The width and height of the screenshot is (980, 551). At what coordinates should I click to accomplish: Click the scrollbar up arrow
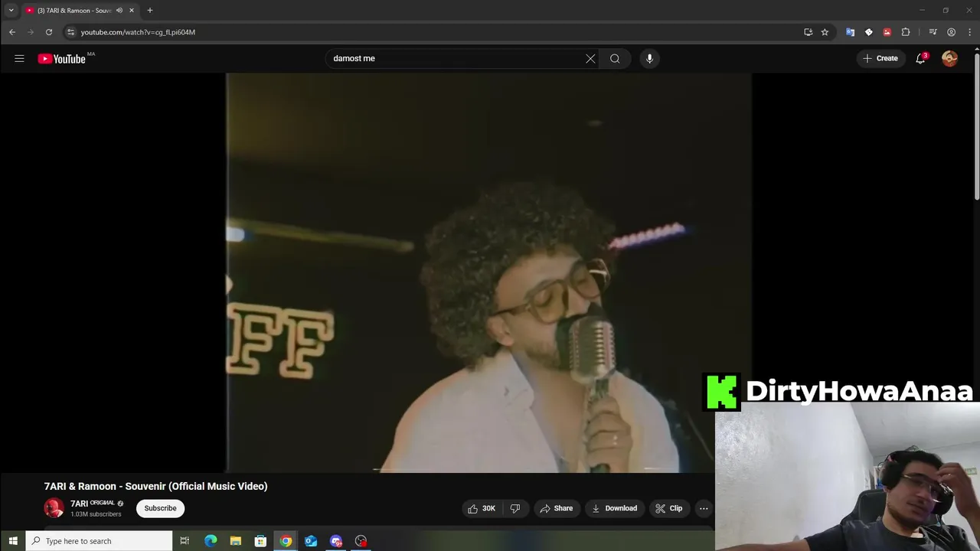(x=976, y=48)
